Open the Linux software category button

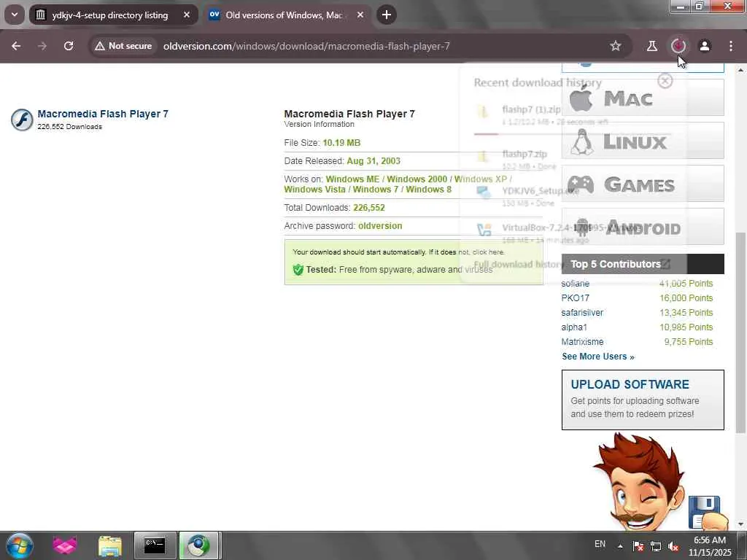point(643,141)
